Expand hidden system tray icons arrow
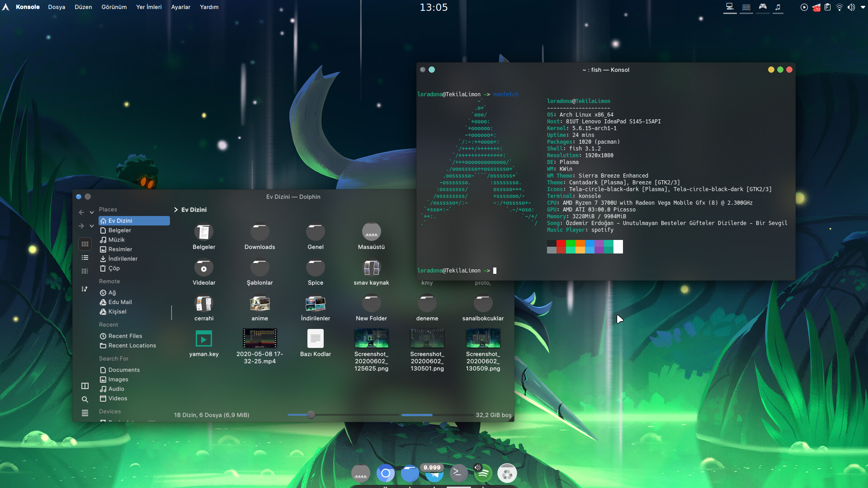The width and height of the screenshot is (868, 488). (x=863, y=7)
